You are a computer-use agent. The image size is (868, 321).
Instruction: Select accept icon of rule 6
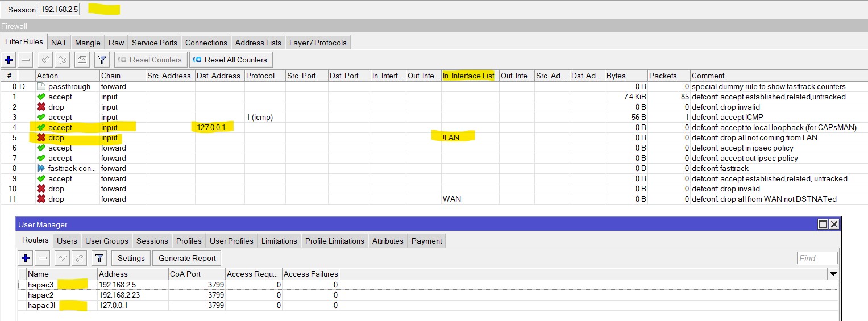tap(41, 148)
